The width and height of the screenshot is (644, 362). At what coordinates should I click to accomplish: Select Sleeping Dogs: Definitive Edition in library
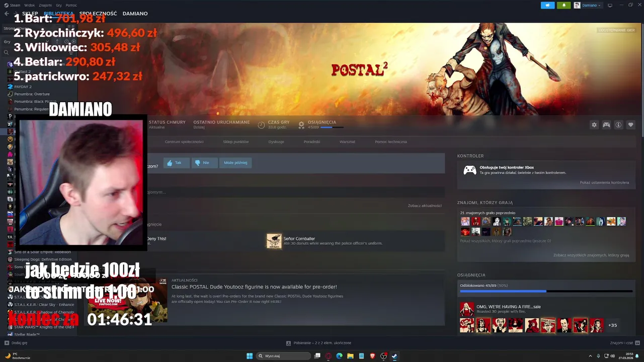[x=43, y=259]
